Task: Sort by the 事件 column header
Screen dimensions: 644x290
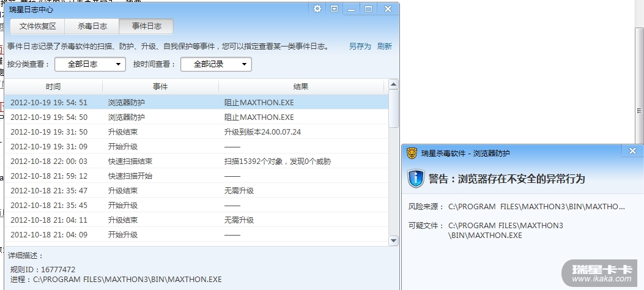Action: (160, 87)
